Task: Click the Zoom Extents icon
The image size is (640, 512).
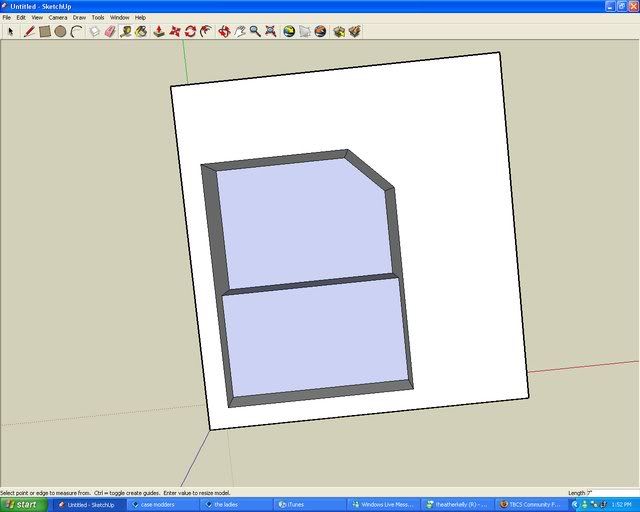Action: point(271,31)
